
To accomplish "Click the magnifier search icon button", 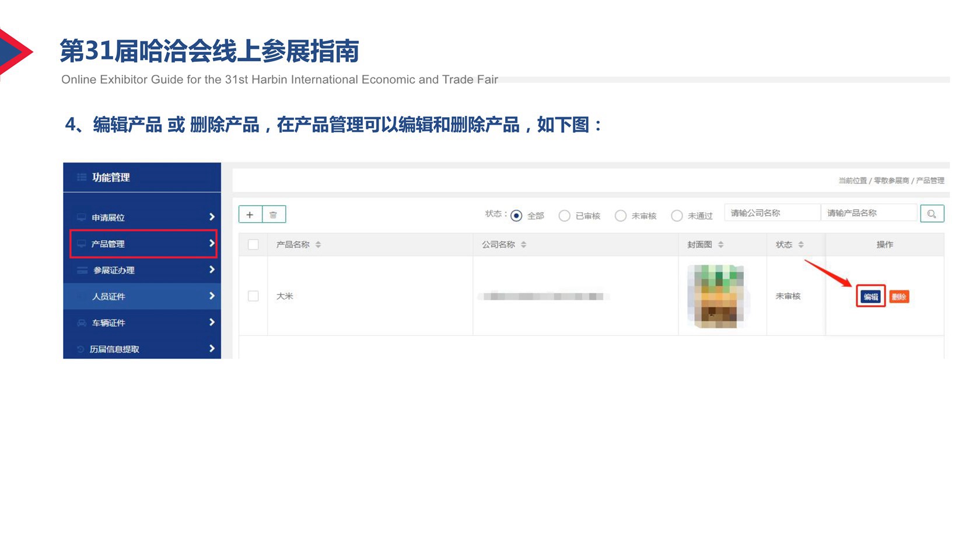I will click(932, 214).
